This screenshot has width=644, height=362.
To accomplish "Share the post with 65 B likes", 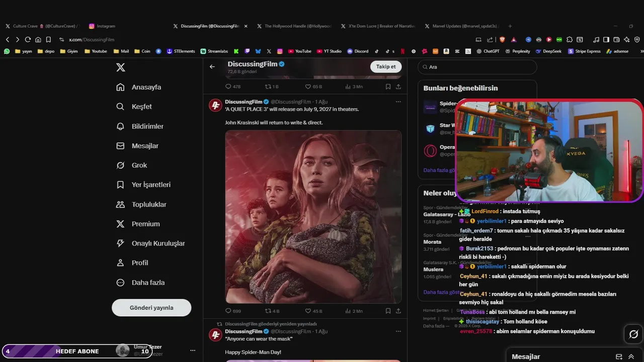I will tap(398, 86).
